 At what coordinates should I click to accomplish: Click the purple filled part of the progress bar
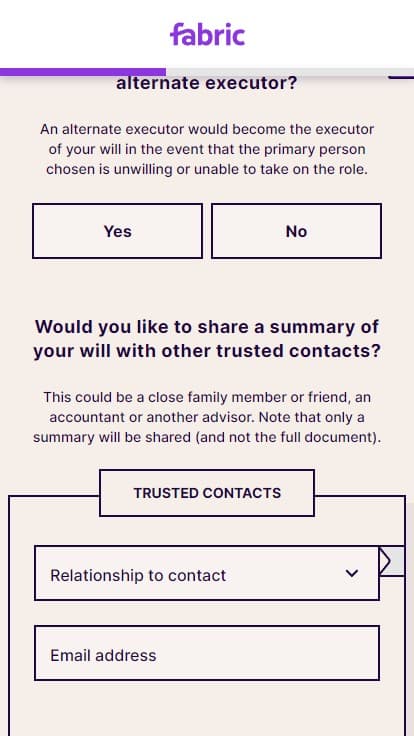point(83,72)
